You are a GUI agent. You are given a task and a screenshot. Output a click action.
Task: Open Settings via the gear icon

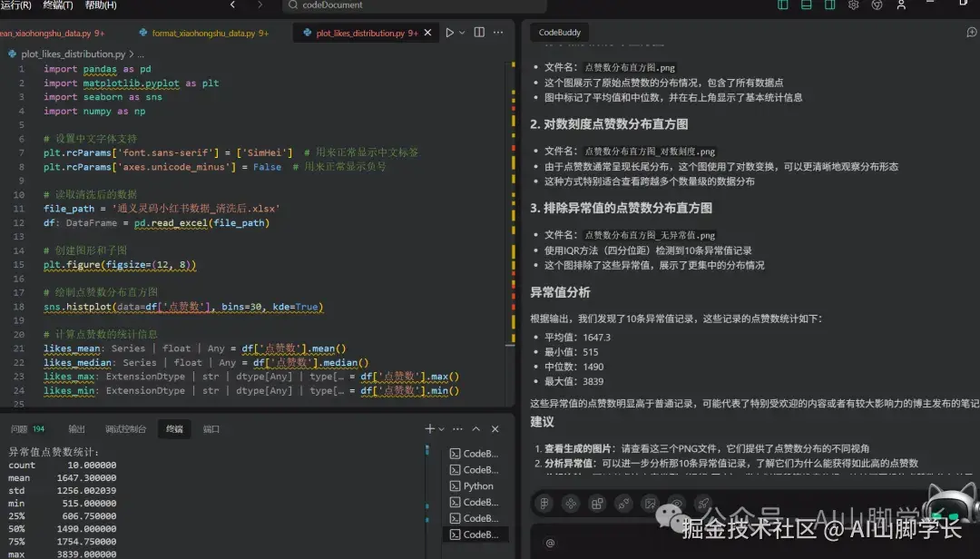click(x=852, y=6)
